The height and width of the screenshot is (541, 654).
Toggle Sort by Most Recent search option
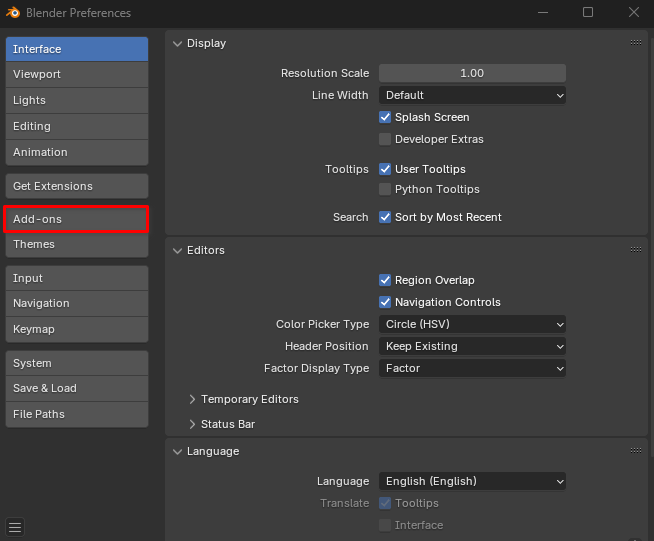click(x=385, y=217)
